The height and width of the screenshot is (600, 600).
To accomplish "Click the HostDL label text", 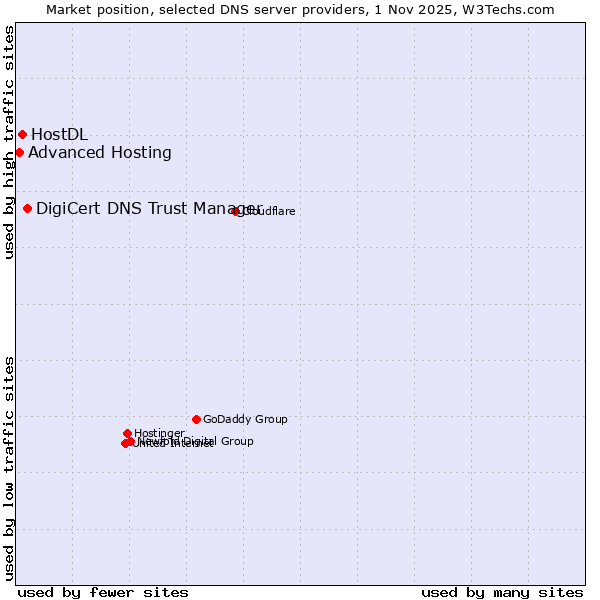I will coord(59,134).
